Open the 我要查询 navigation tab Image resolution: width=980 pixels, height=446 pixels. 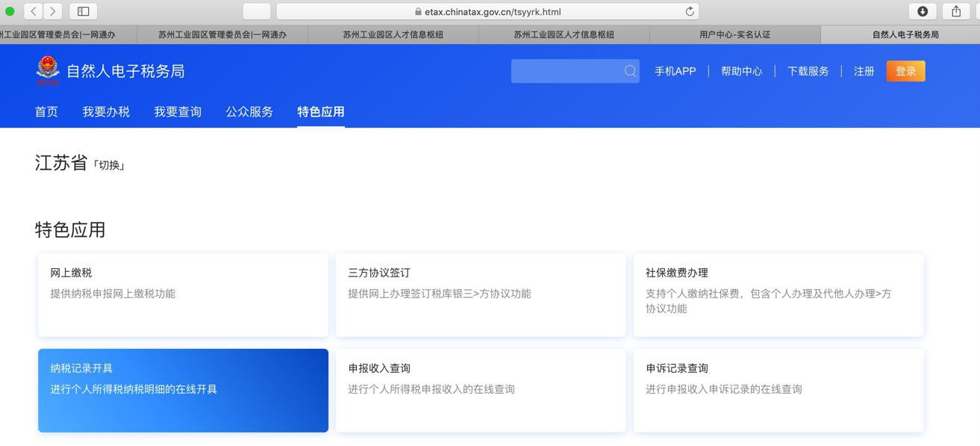(x=178, y=112)
